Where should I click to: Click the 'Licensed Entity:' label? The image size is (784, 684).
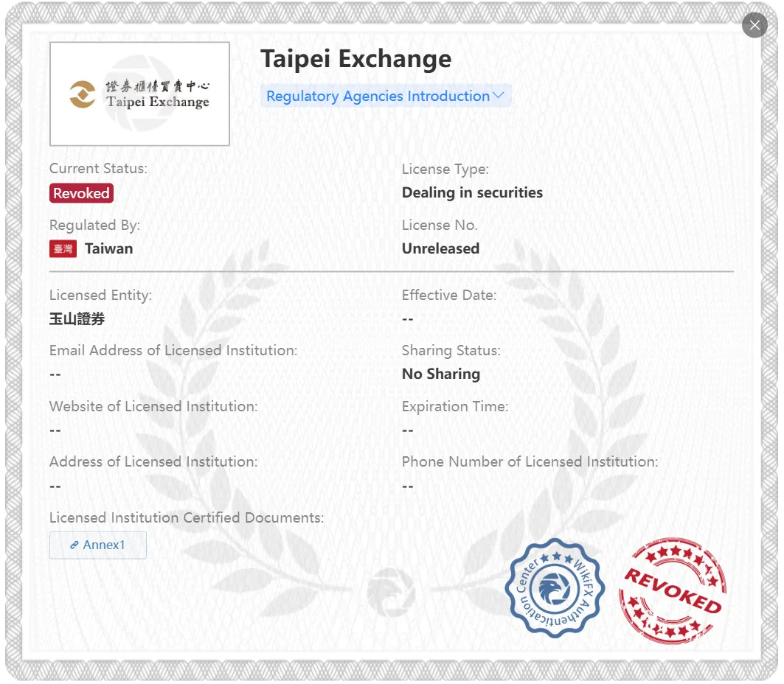click(100, 296)
